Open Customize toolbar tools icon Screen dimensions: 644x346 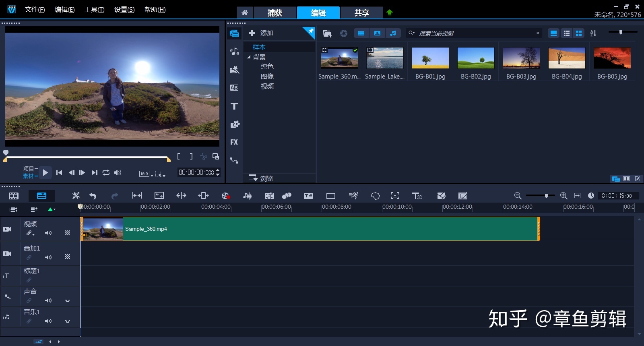tap(76, 195)
